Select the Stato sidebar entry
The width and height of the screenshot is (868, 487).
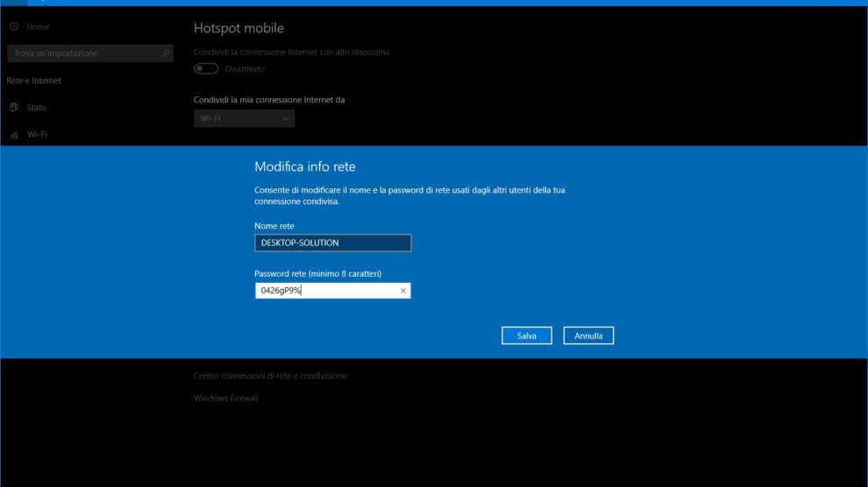pos(37,108)
